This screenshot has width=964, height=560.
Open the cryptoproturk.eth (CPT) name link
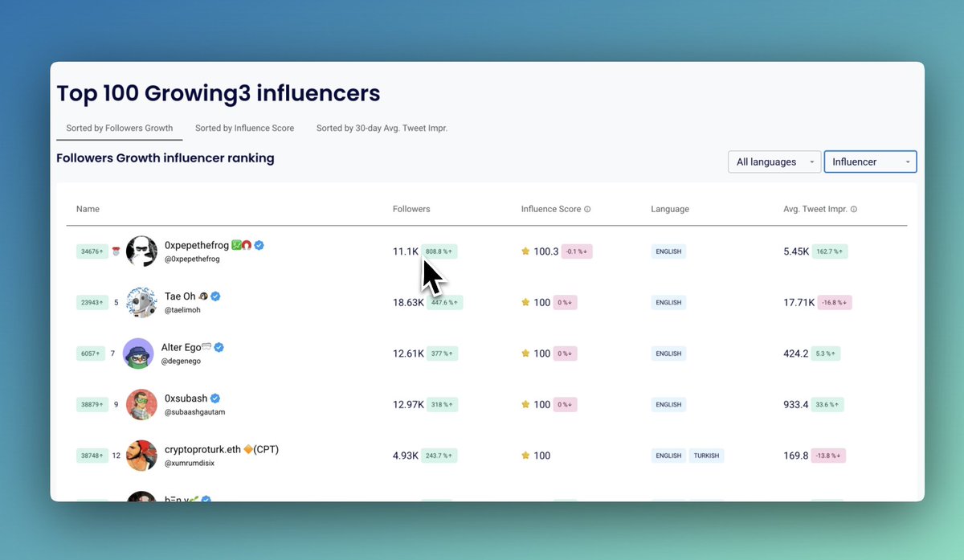click(222, 449)
